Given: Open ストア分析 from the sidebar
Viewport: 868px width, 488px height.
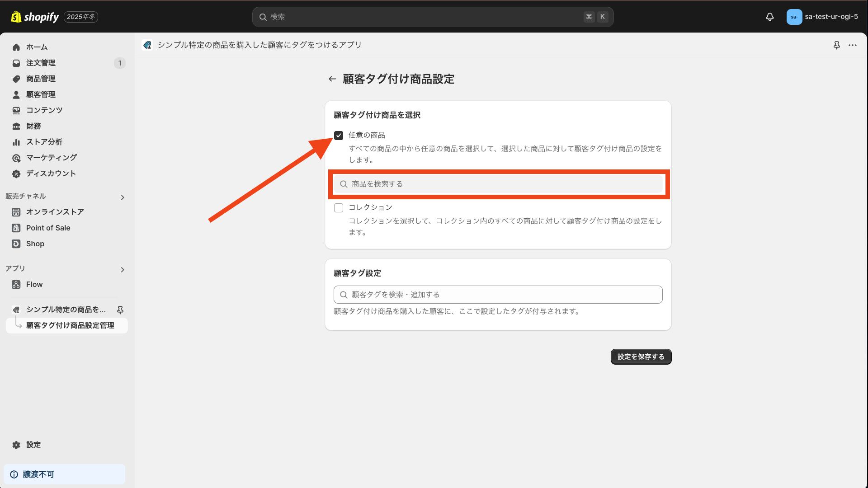Looking at the screenshot, I should pyautogui.click(x=43, y=142).
